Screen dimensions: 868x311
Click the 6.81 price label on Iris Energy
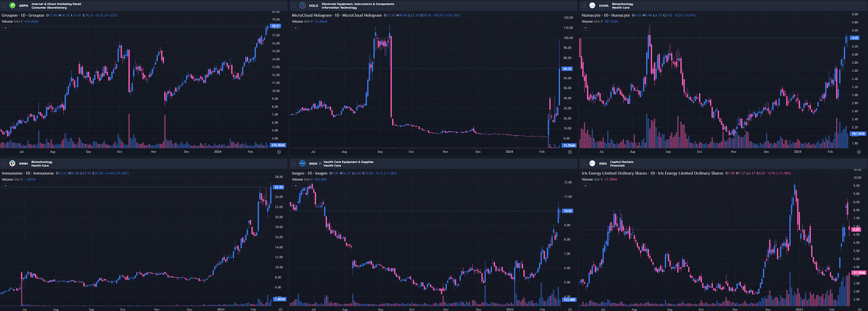click(x=856, y=230)
